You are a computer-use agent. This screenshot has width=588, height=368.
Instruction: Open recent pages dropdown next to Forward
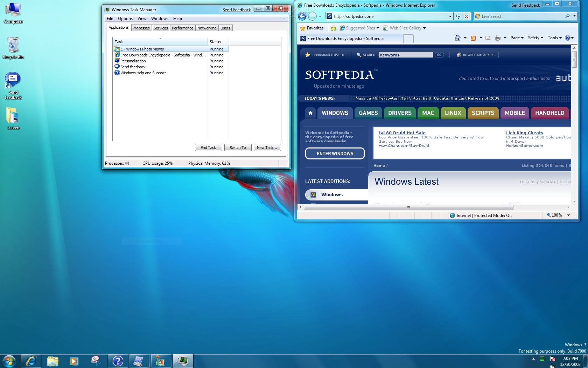coord(320,16)
